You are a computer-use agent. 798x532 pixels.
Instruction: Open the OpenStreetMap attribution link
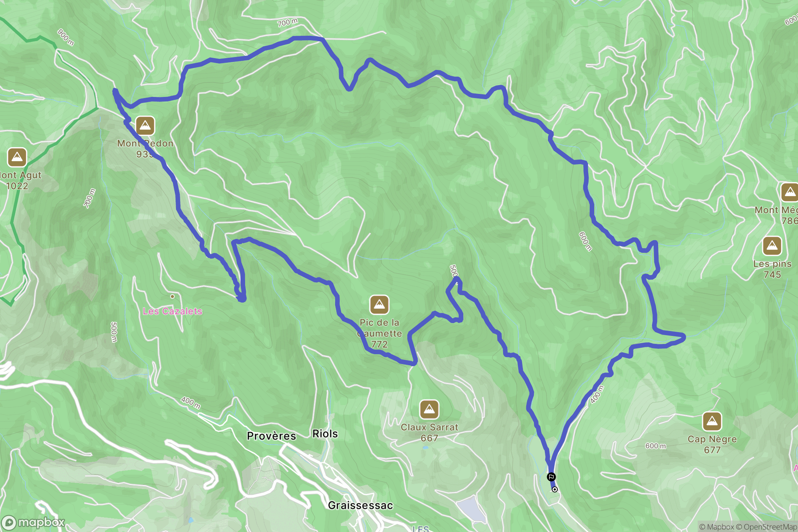[x=766, y=527]
